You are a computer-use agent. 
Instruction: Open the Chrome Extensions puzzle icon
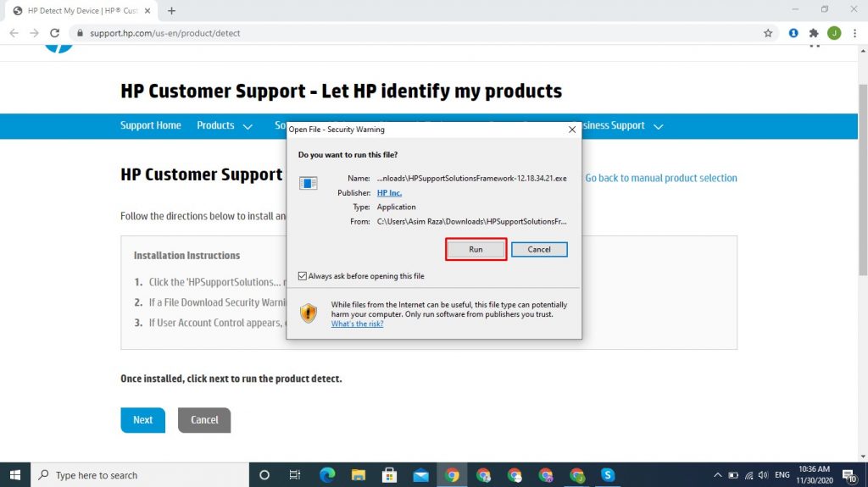pos(814,33)
